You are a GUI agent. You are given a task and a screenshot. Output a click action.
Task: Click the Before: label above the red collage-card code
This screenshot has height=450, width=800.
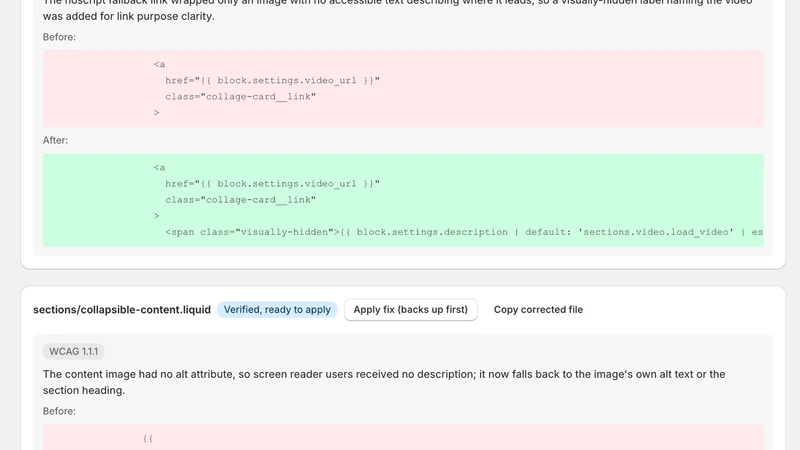(x=59, y=37)
